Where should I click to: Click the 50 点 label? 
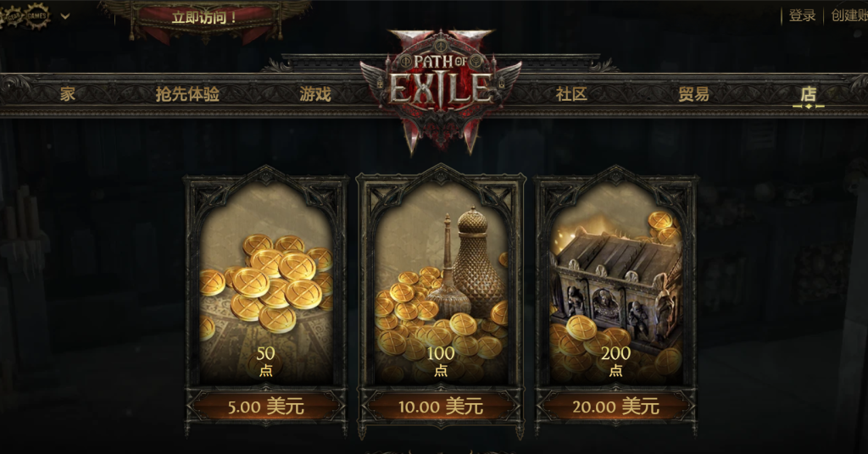coord(265,361)
